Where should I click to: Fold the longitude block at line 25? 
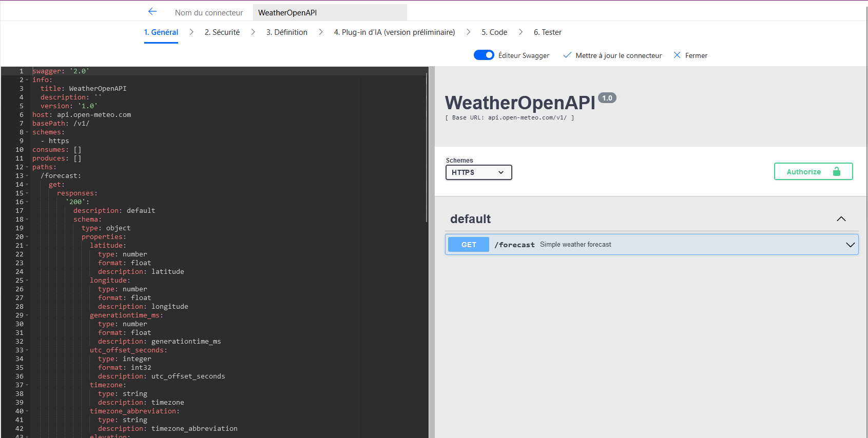27,281
